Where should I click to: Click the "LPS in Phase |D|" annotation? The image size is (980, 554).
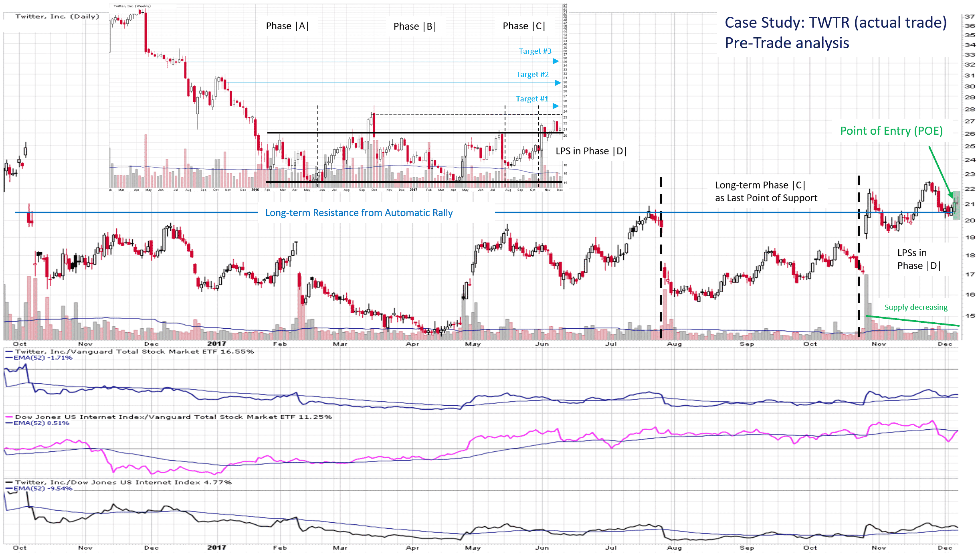tap(591, 151)
